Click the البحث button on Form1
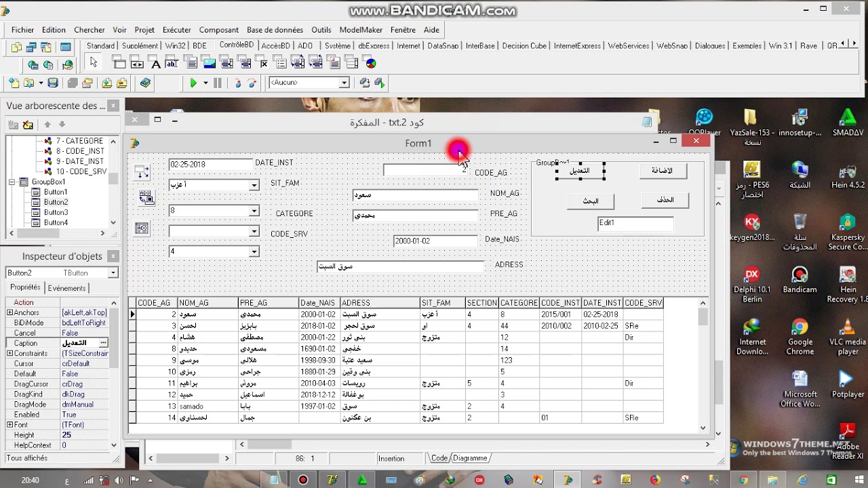The height and width of the screenshot is (488, 868). [591, 201]
